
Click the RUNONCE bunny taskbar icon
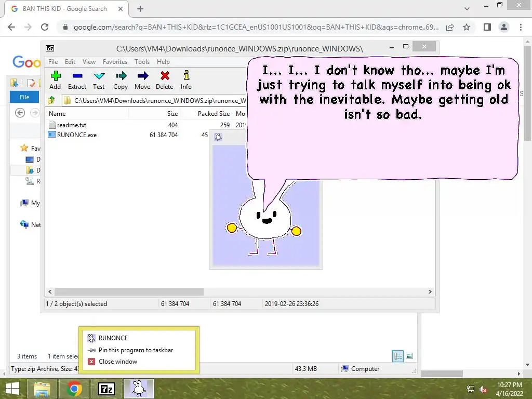138,389
